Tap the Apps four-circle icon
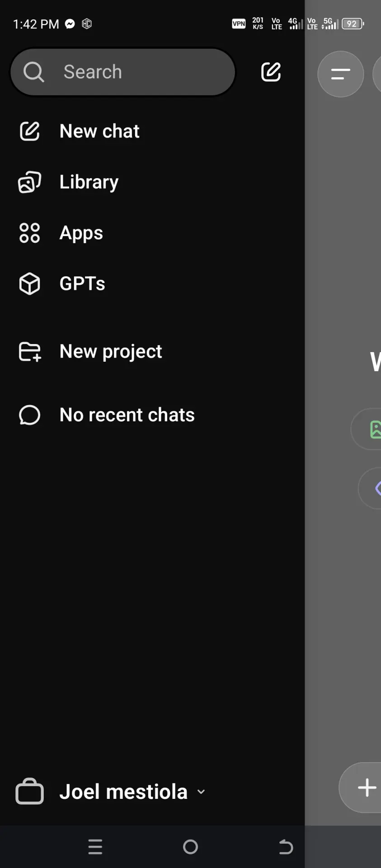 point(30,233)
